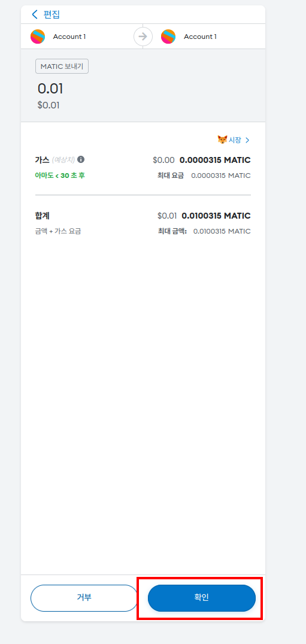This screenshot has width=306, height=644.
Task: Click the recipient Account 1 avatar icon
Action: point(168,37)
